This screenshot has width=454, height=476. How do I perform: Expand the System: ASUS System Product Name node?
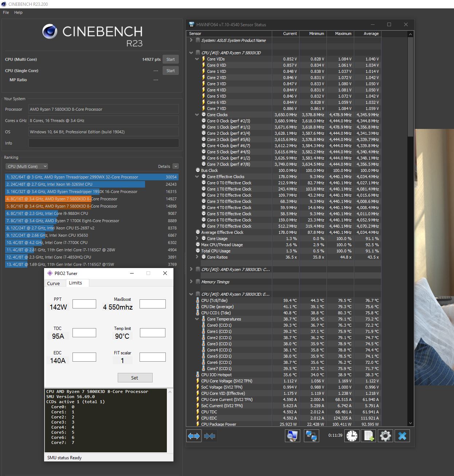191,40
